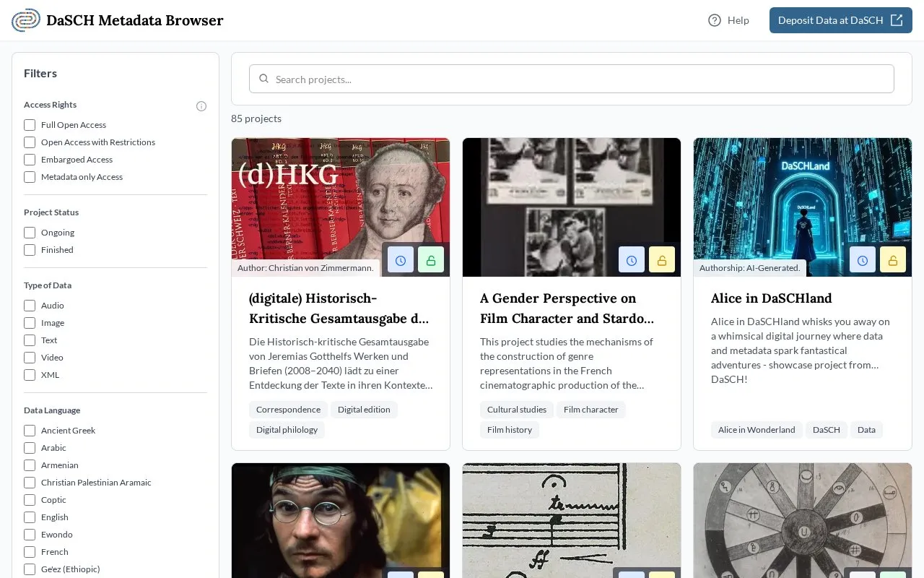This screenshot has height=578, width=924.
Task: Tick the Metadata only Access checkbox
Action: [x=30, y=177]
